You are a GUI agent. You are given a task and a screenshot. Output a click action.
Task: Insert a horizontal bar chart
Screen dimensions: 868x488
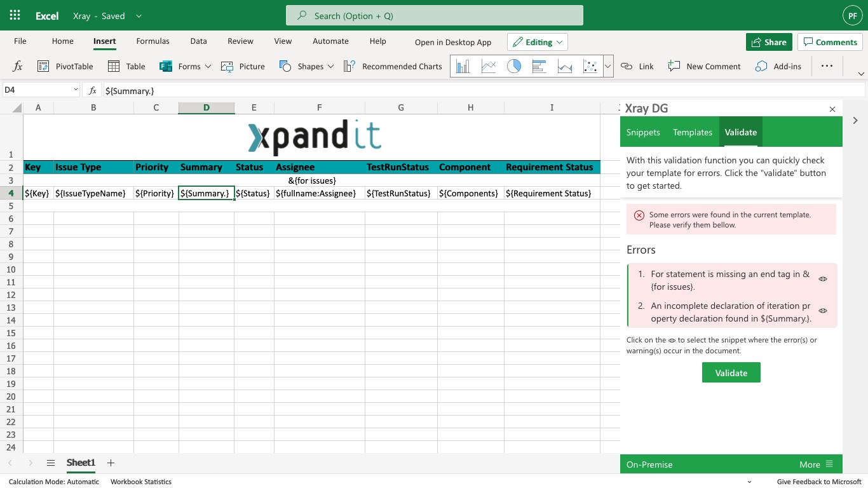click(539, 66)
